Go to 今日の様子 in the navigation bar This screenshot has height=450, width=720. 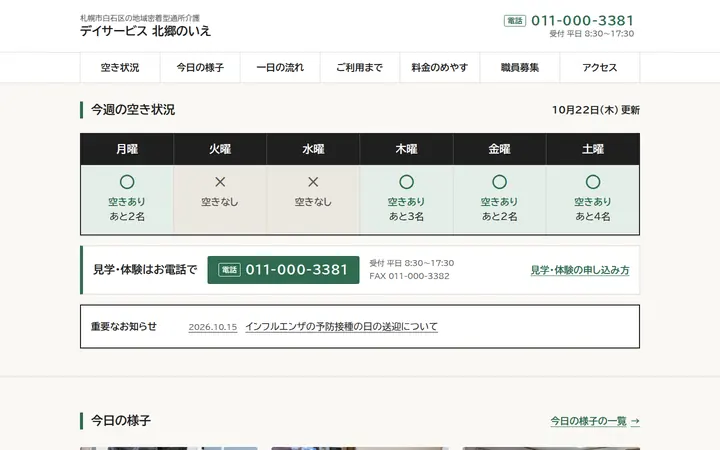click(200, 68)
